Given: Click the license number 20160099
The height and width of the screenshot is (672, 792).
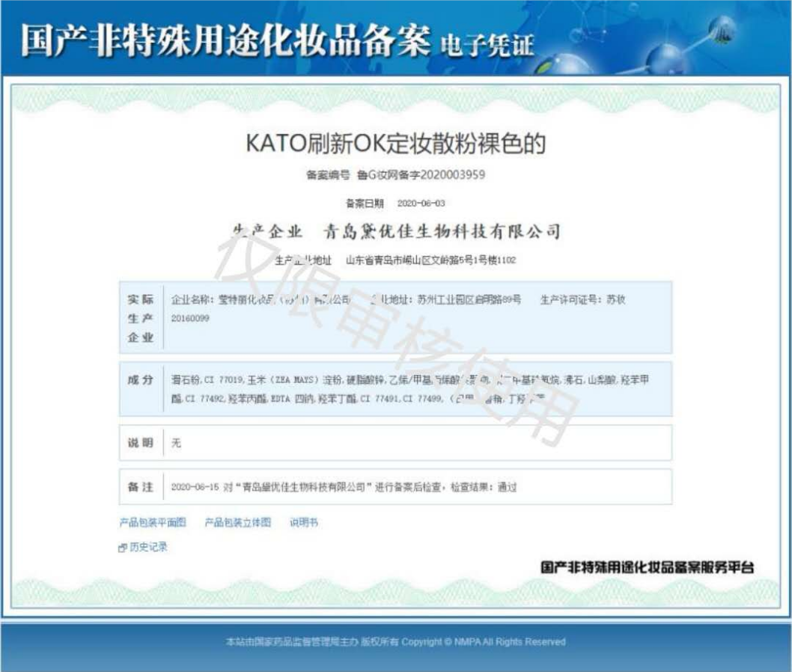Looking at the screenshot, I should (x=190, y=318).
